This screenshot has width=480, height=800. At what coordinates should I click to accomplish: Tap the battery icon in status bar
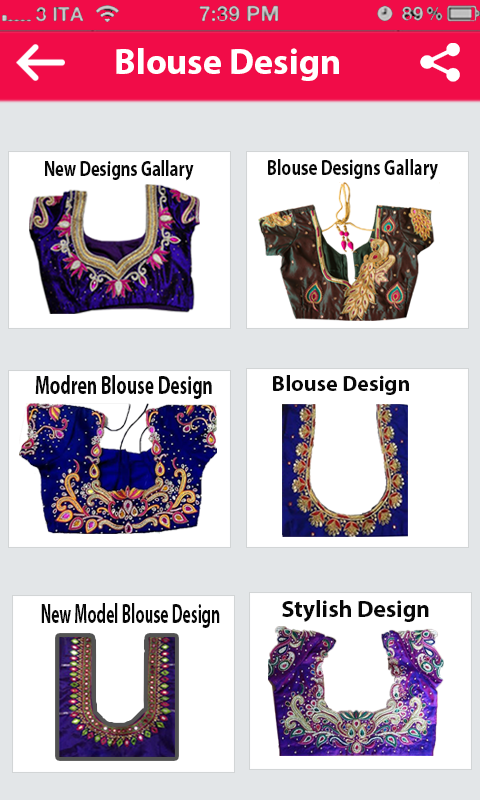click(463, 14)
